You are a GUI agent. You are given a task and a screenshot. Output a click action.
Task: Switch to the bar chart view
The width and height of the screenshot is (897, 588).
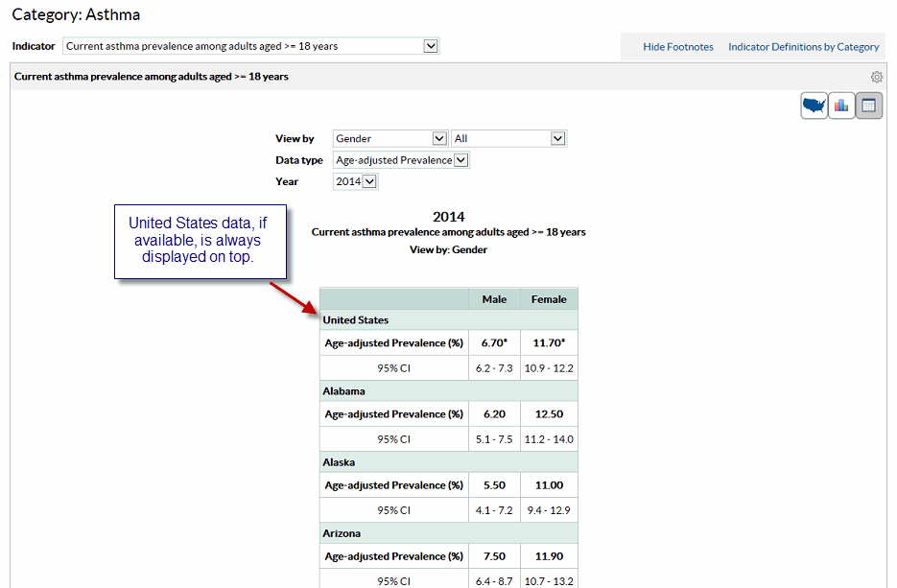tap(840, 106)
